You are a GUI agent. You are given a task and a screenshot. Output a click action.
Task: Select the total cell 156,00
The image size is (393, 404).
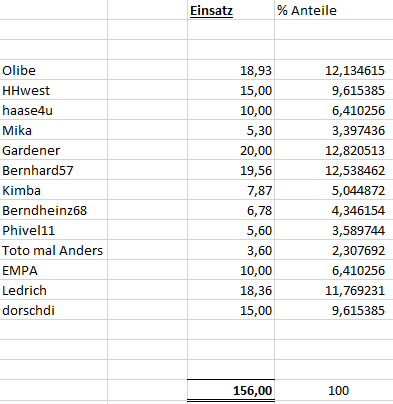point(231,390)
